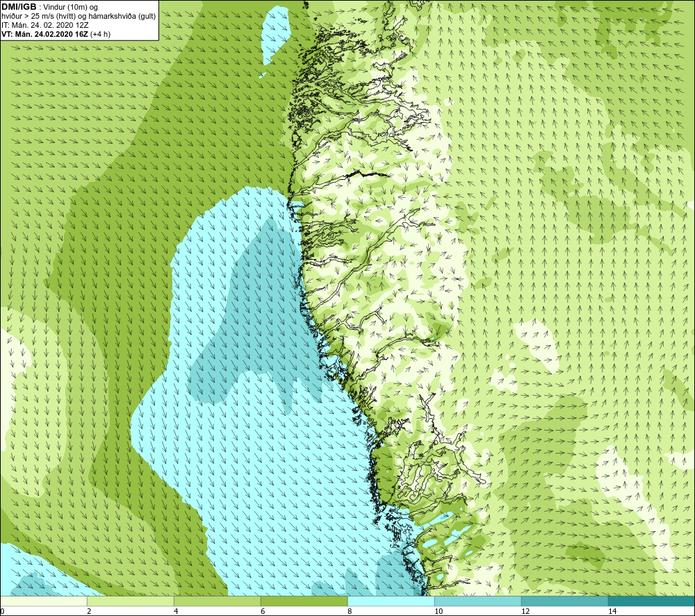Screen dimensions: 695x616
Task: Click the DMI/IGB title text
Action: (19, 7)
